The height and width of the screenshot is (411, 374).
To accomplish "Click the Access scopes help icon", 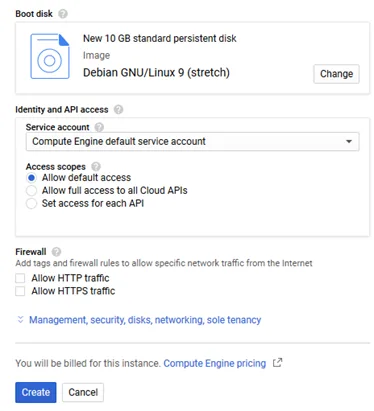I will 96,166.
